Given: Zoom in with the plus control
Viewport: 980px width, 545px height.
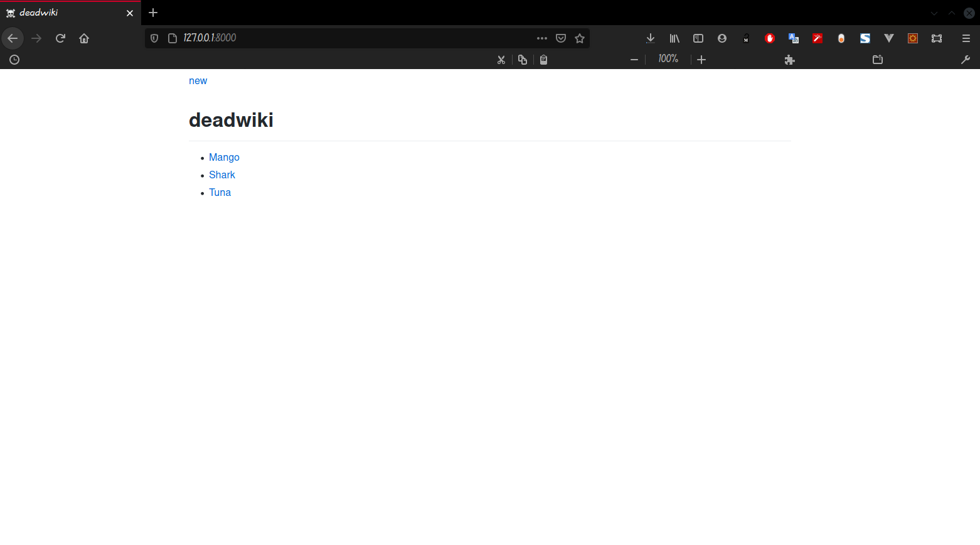Looking at the screenshot, I should click(701, 60).
